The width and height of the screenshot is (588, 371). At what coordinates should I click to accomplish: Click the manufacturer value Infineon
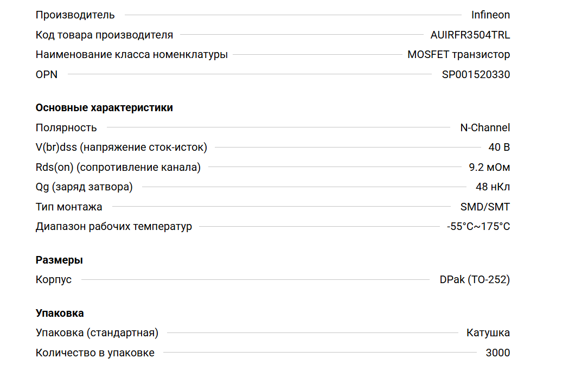490,15
